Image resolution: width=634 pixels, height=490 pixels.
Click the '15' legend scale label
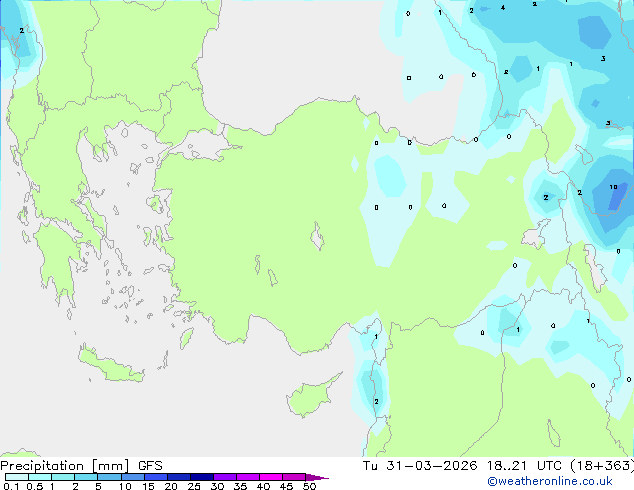tap(148, 486)
